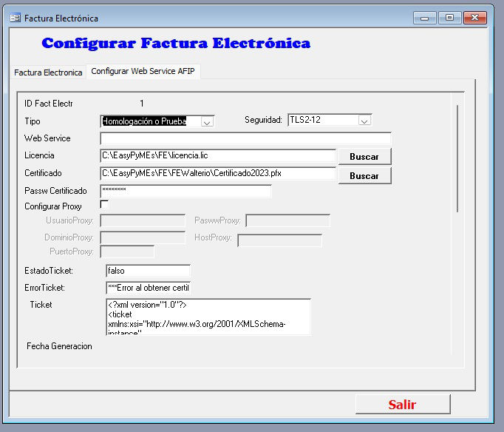The width and height of the screenshot is (504, 432).
Task: Expand the Seguridad TLS2-12 dropdown
Action: coord(364,120)
